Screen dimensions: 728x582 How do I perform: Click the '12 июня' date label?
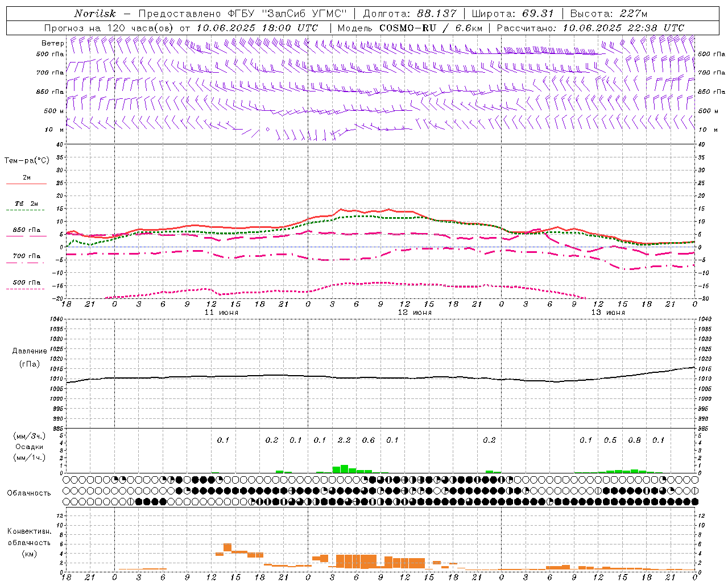tap(415, 313)
